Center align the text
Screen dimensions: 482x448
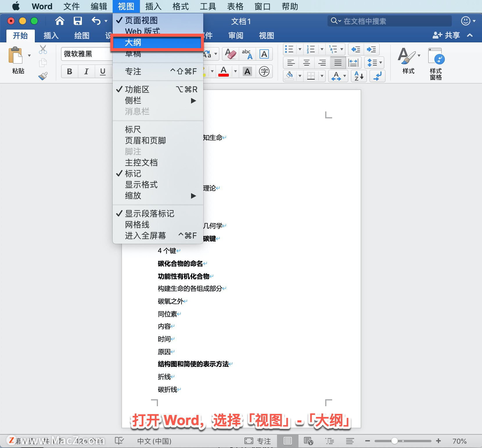(307, 62)
